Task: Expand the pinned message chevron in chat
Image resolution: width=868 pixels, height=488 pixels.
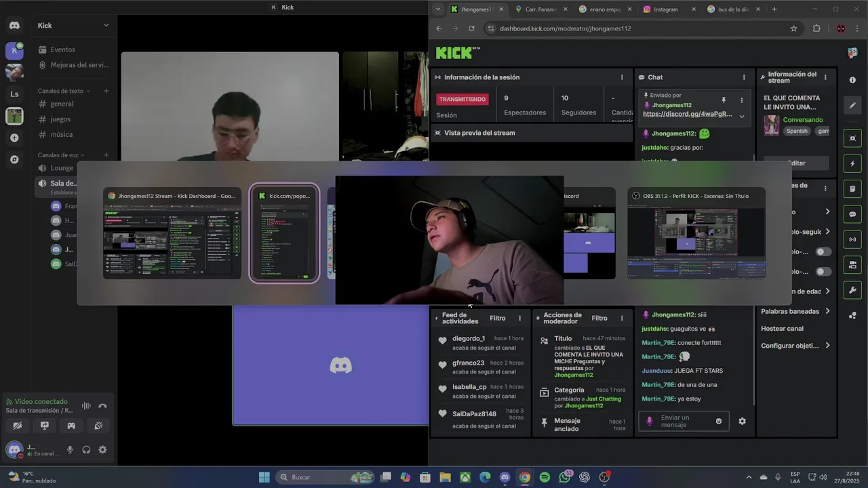Action: 741,116
